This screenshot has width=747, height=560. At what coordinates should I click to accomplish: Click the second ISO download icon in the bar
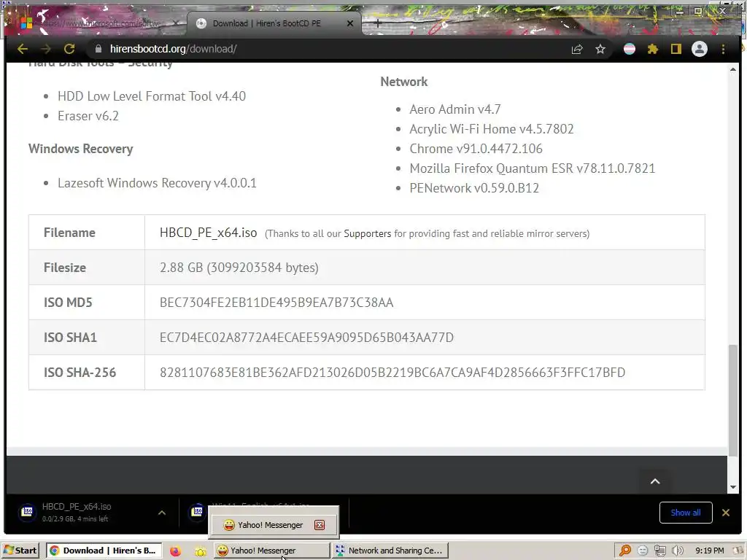(197, 512)
